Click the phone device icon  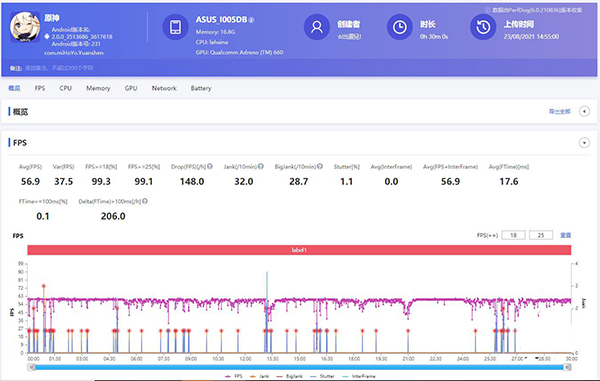175,27
